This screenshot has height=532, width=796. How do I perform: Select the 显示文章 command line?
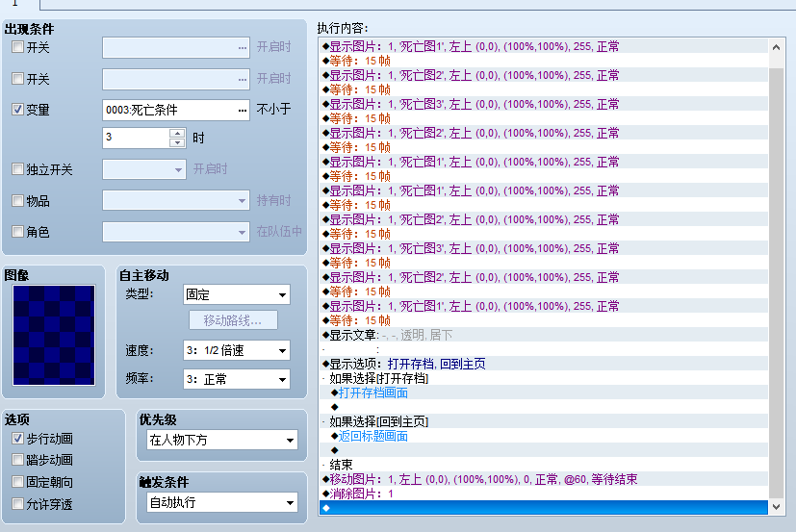tap(543, 335)
